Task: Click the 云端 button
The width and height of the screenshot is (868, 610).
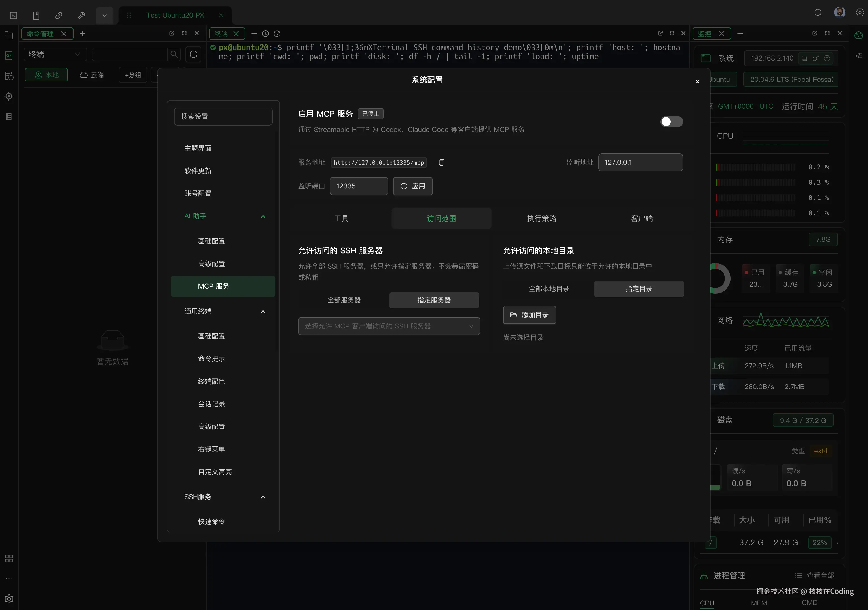Action: coord(92,75)
